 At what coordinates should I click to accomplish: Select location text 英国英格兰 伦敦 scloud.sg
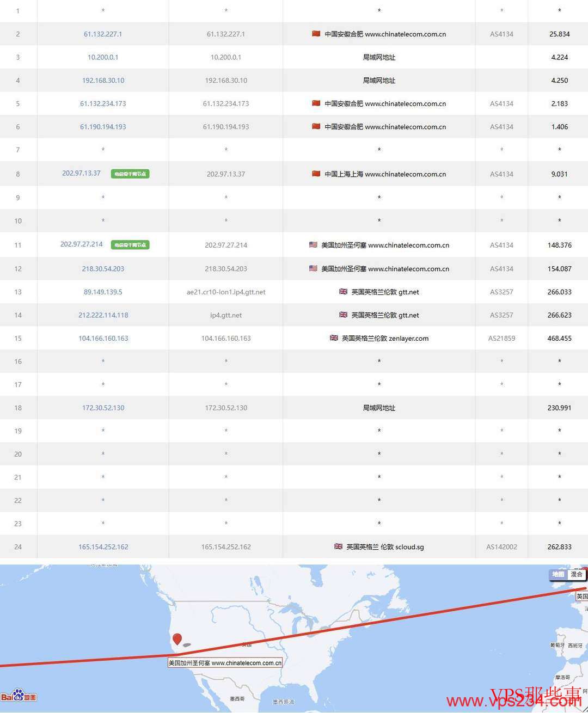click(385, 547)
